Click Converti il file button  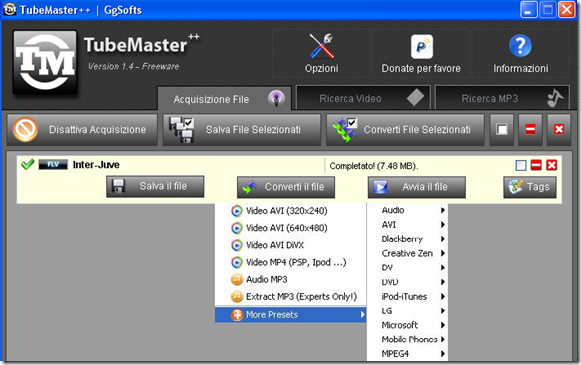pyautogui.click(x=286, y=187)
